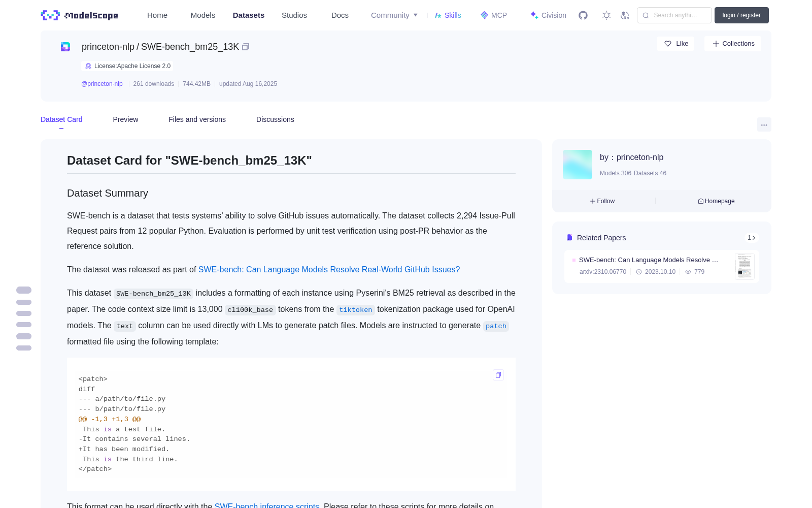The height and width of the screenshot is (508, 812).
Task: Click the search magnifier icon
Action: click(x=646, y=15)
